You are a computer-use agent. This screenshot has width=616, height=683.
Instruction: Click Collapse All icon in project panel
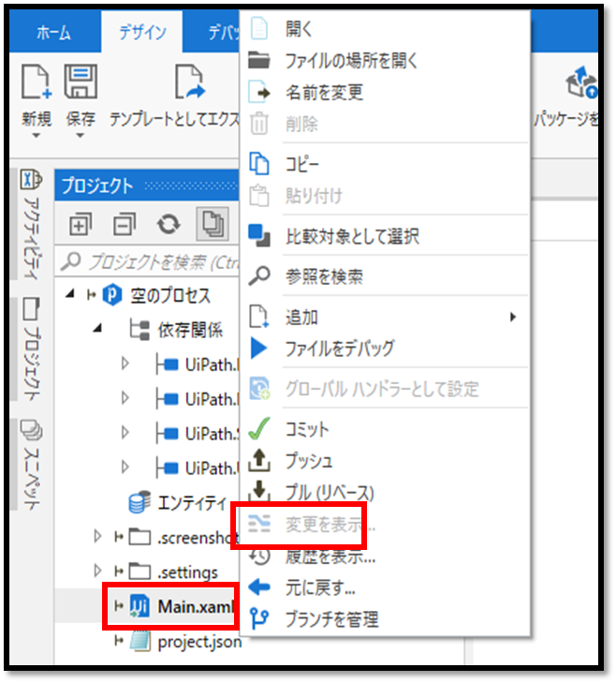point(125,224)
